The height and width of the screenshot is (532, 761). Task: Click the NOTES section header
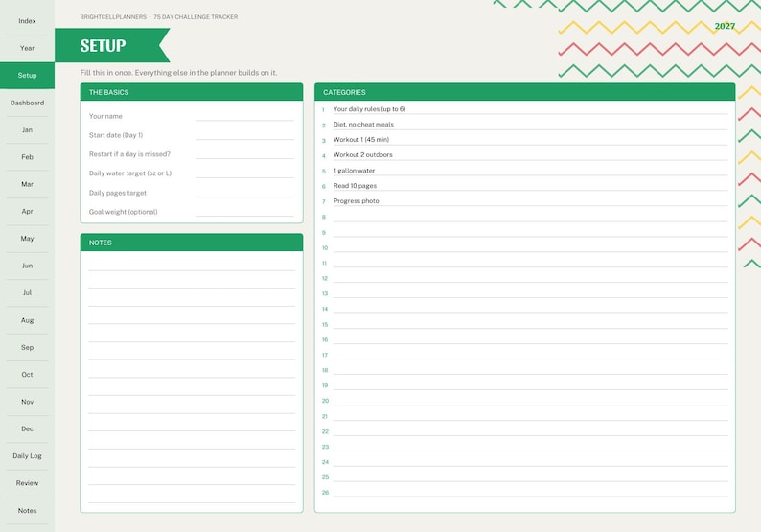(192, 243)
